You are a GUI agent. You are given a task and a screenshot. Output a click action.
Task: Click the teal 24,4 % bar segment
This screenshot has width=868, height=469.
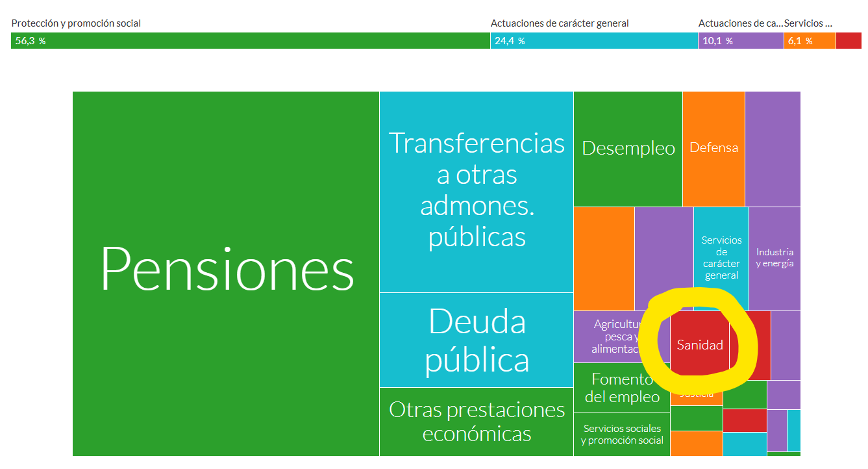click(593, 41)
